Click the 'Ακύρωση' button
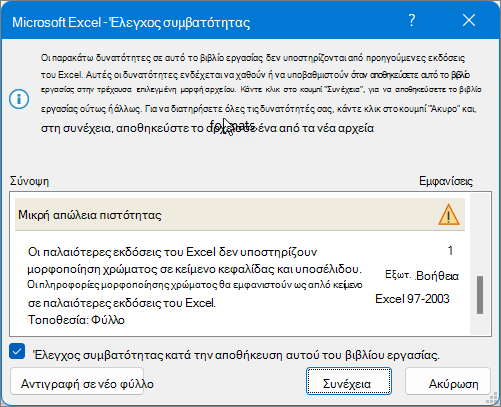Image resolution: width=501 pixels, height=407 pixels. point(448,381)
